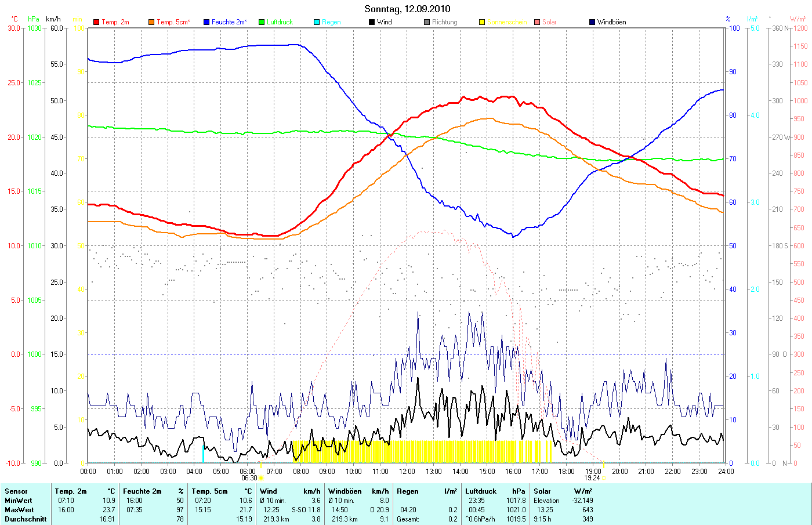Click the dark blue Windböen legend square

592,22
